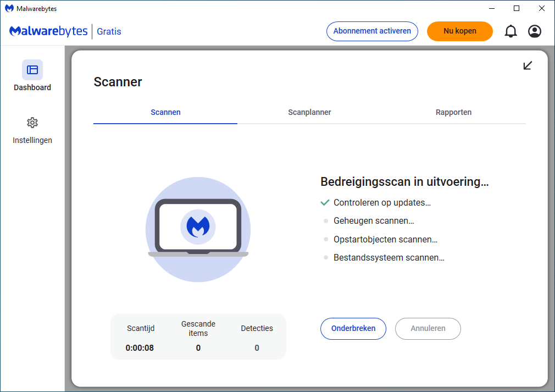The width and height of the screenshot is (555, 392).
Task: Open Instellingen gear icon
Action: 32,123
